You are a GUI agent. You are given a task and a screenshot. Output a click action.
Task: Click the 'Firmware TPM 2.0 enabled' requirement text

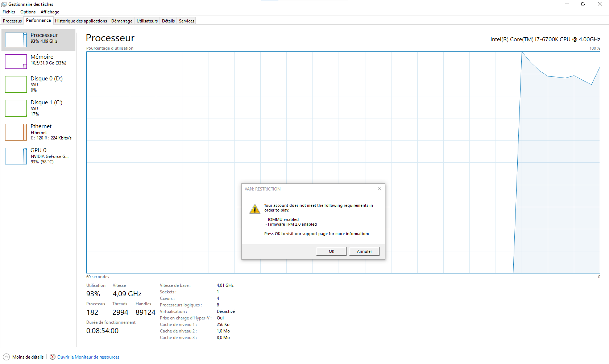(292, 224)
